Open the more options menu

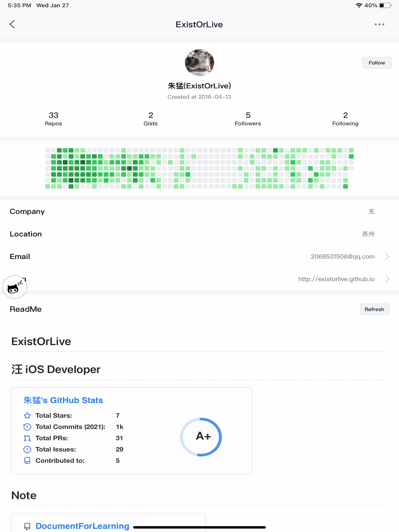point(380,24)
